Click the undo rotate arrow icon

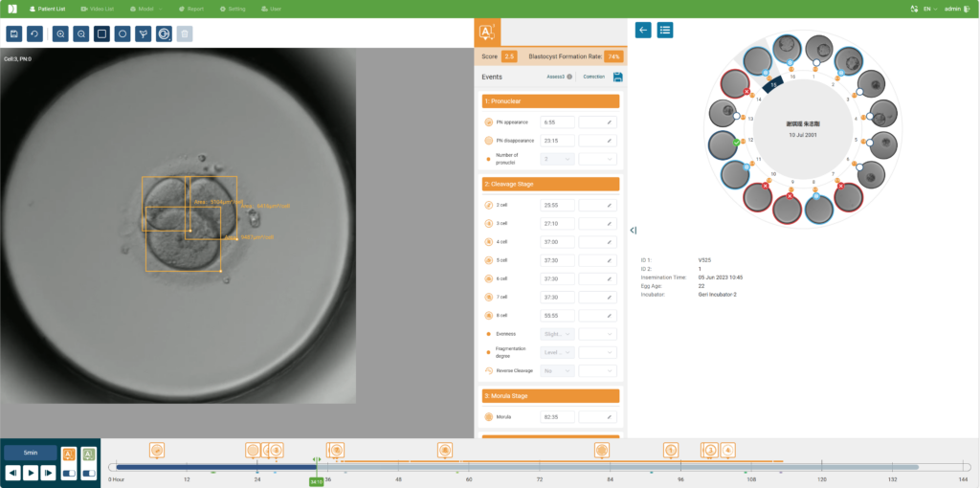click(x=34, y=33)
